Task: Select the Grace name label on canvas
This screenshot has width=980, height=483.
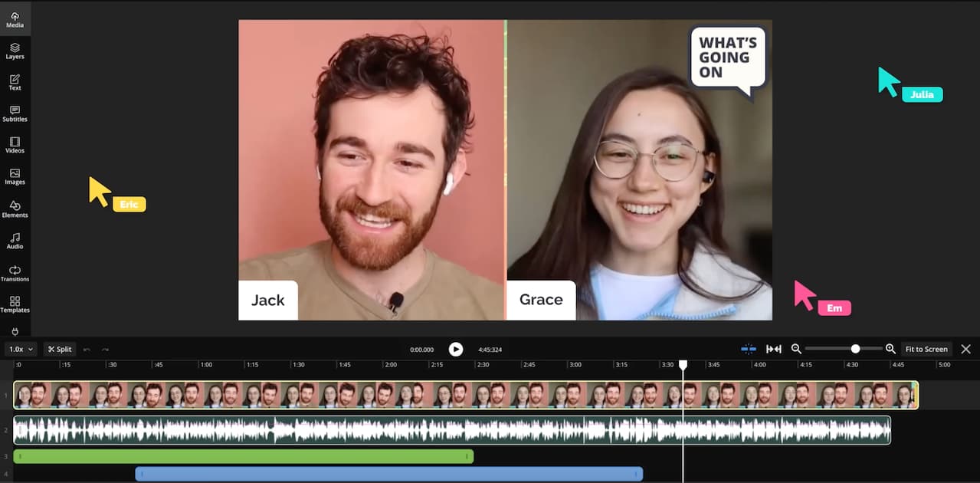Action: pyautogui.click(x=541, y=300)
